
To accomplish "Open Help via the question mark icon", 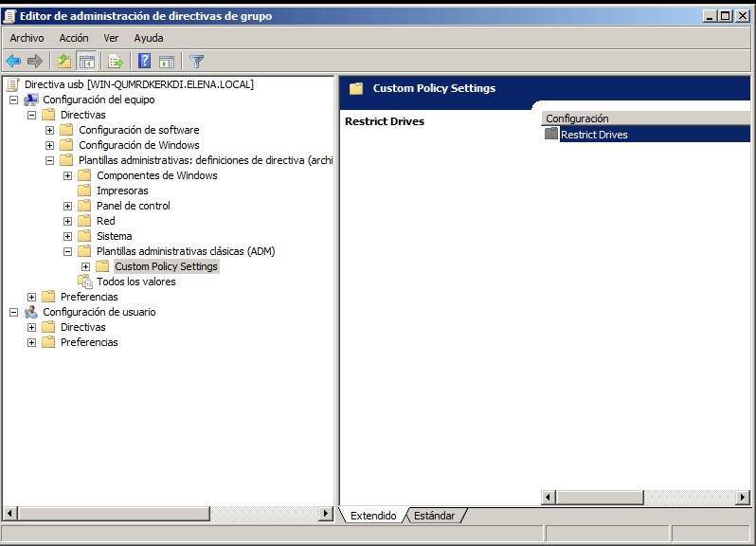I will point(145,62).
